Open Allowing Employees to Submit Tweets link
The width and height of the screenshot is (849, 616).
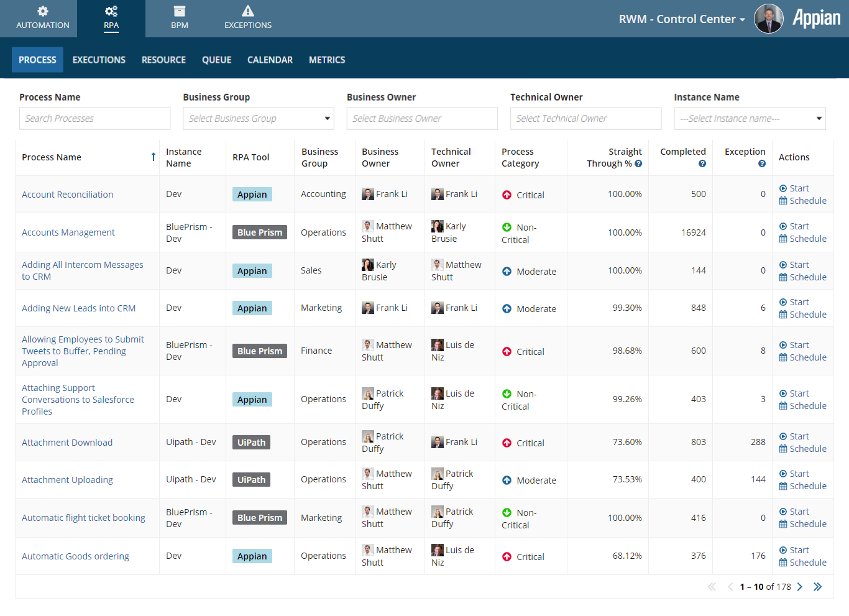pos(83,351)
